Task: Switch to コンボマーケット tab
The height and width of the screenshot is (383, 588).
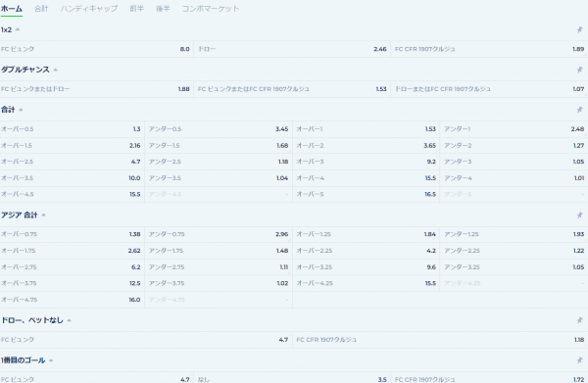Action: (211, 9)
